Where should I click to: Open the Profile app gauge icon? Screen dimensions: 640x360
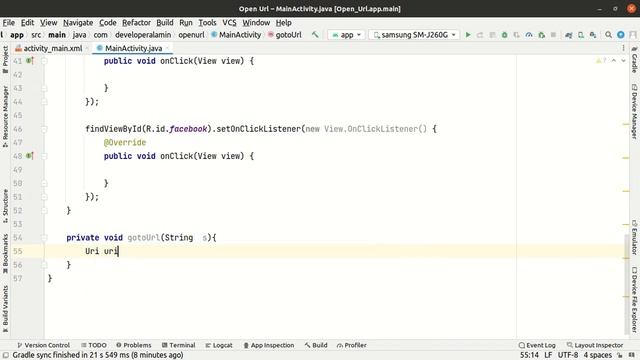pyautogui.click(x=529, y=35)
